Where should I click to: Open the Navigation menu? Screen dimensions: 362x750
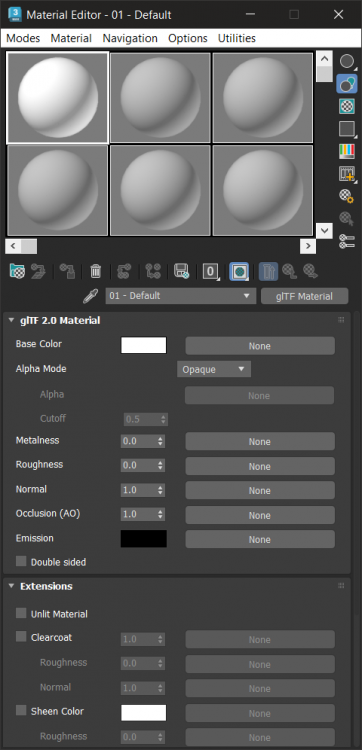coord(130,38)
